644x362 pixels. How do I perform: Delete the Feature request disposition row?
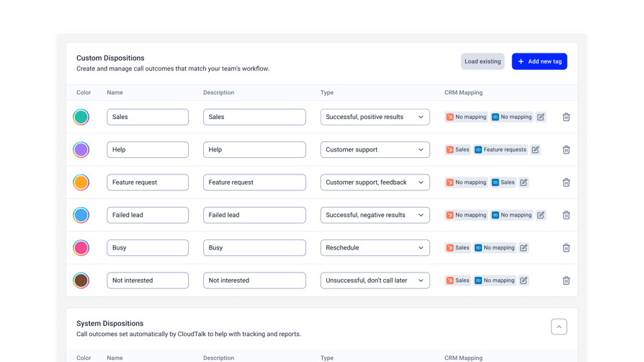(566, 182)
